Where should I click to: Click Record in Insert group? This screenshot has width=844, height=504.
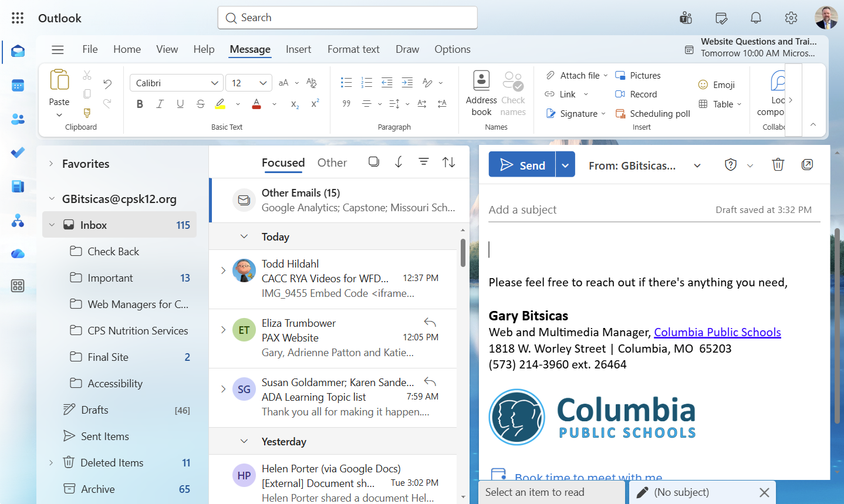(636, 94)
